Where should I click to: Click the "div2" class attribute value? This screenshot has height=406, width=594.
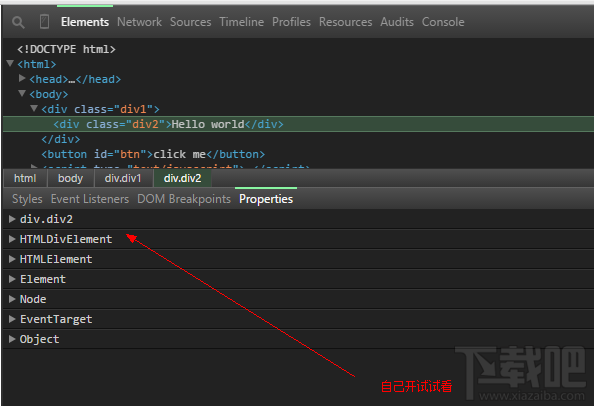coord(145,124)
